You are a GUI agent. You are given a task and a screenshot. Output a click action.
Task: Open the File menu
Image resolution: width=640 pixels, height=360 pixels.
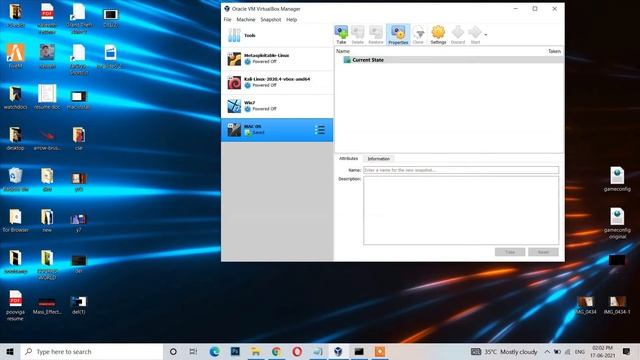(227, 20)
